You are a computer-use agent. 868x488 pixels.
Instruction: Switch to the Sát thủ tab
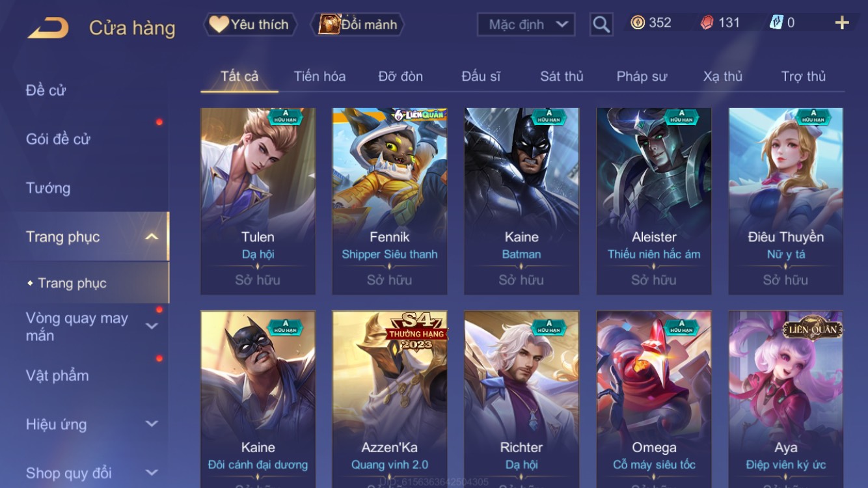tap(562, 76)
